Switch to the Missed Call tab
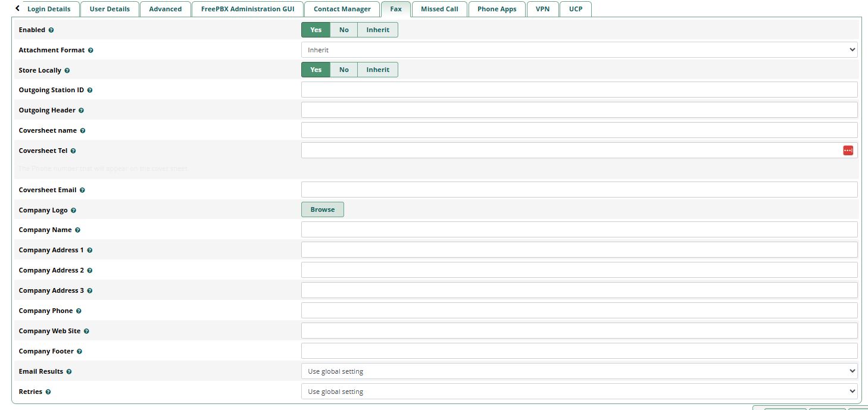Screen dimensions: 868x410 439,9
